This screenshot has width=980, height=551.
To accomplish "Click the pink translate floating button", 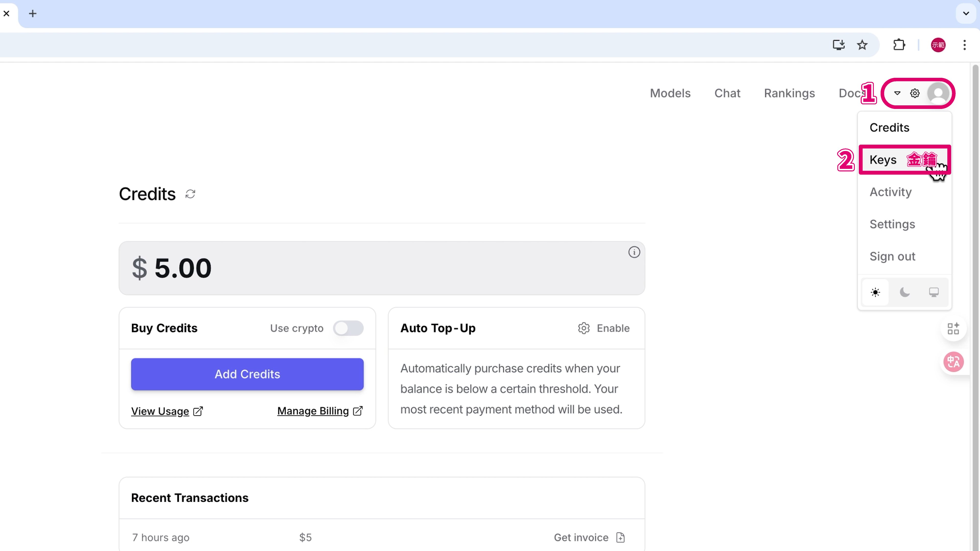I will [953, 362].
